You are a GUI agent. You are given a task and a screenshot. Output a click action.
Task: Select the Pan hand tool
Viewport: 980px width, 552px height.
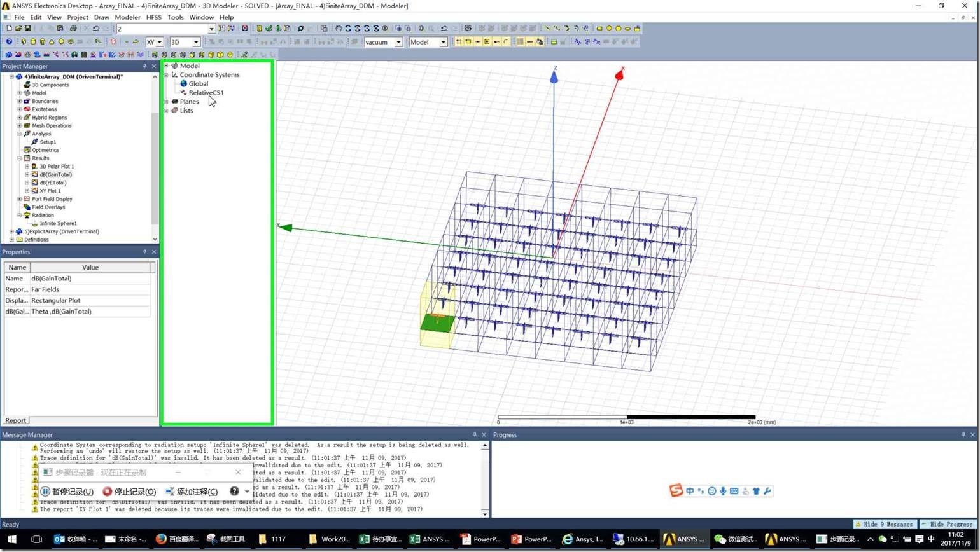click(339, 29)
